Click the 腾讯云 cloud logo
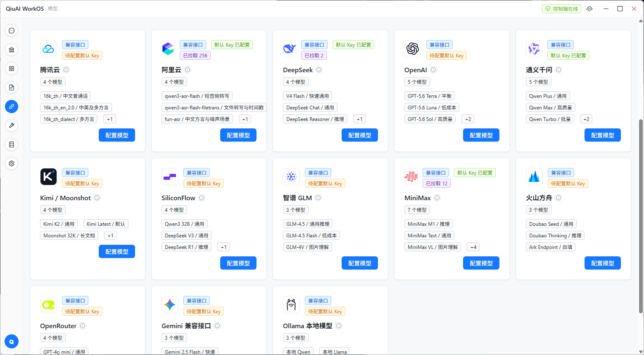This screenshot has height=355, width=644. (x=48, y=49)
